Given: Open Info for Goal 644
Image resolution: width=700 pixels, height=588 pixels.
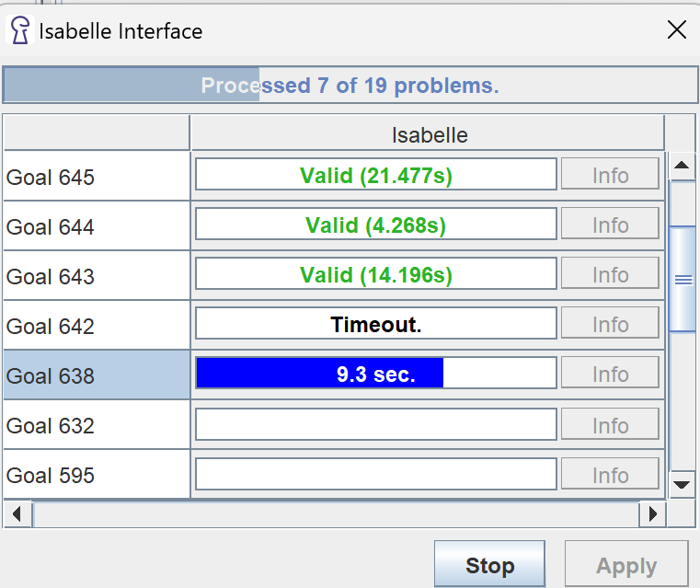Looking at the screenshot, I should 610,224.
